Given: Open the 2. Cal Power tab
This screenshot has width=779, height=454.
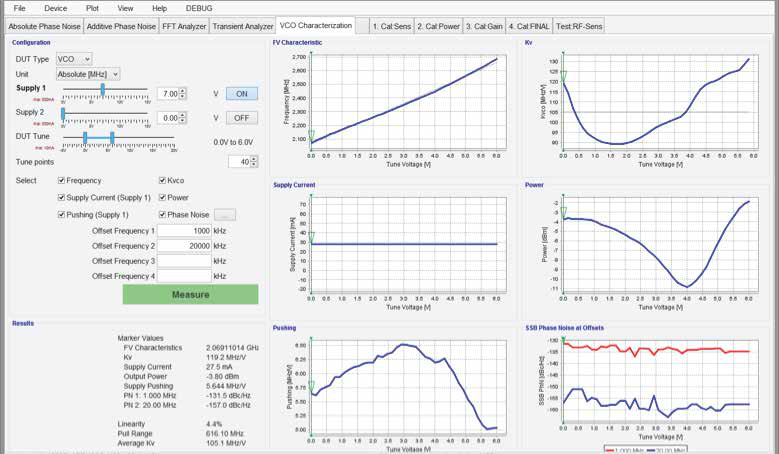Looking at the screenshot, I should 438,26.
